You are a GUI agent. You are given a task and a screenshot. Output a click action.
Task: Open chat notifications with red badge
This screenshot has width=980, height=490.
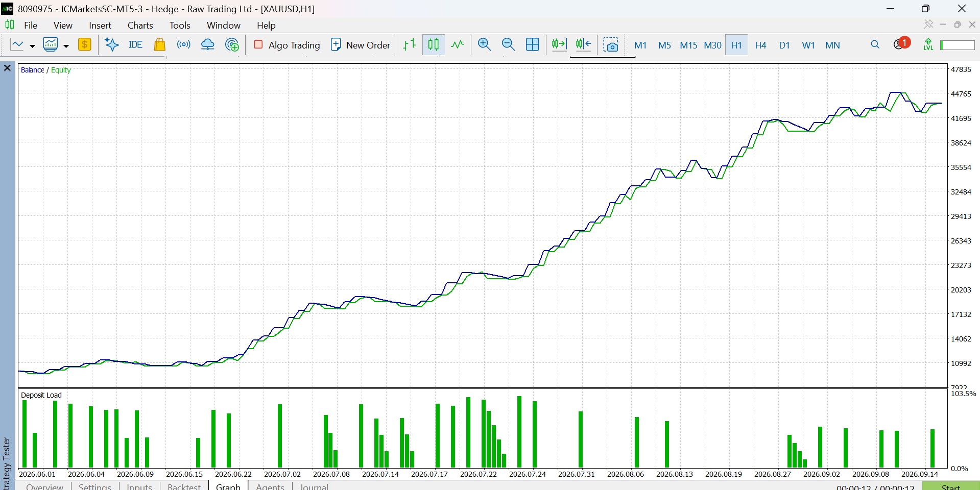click(901, 44)
